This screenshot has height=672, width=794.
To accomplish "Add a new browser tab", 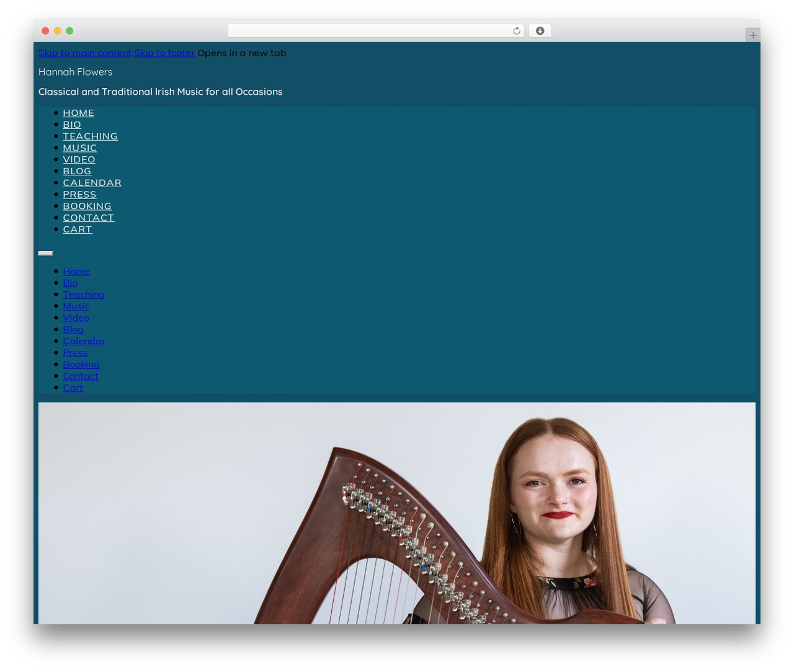I will [752, 35].
